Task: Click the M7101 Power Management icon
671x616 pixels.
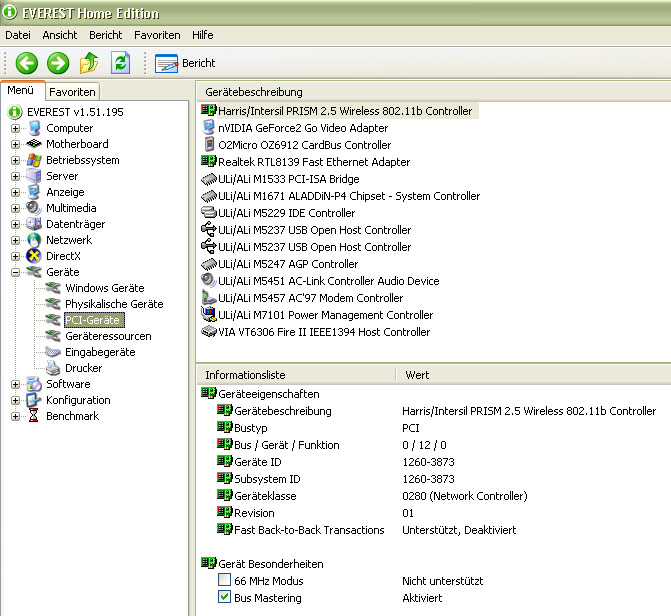Action: 208,314
